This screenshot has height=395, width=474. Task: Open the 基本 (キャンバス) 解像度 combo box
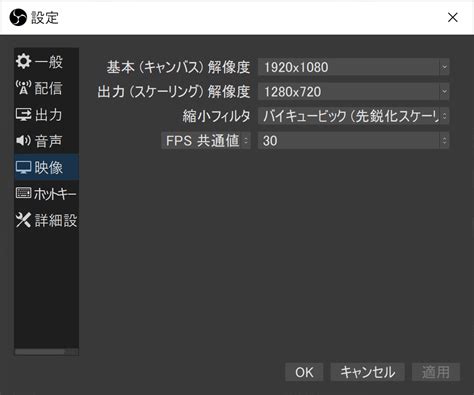click(x=353, y=67)
